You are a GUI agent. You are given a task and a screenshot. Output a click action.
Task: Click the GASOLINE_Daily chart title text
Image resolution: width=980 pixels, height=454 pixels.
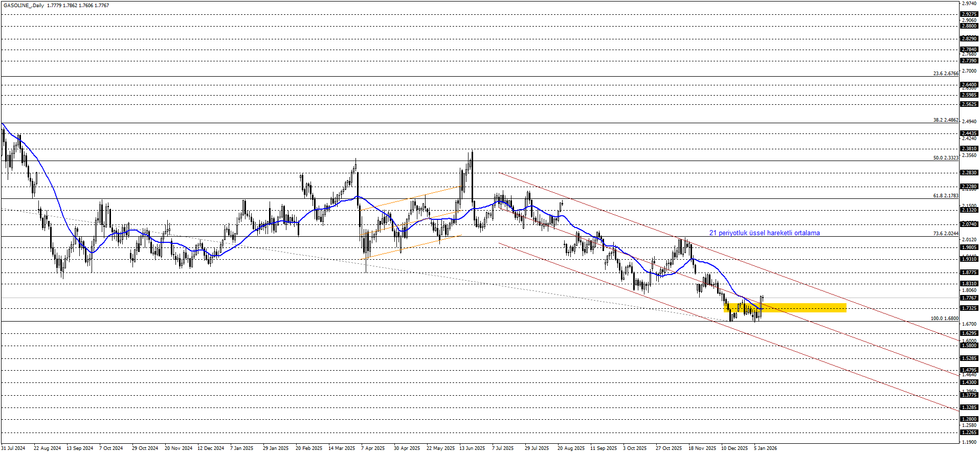coord(23,6)
